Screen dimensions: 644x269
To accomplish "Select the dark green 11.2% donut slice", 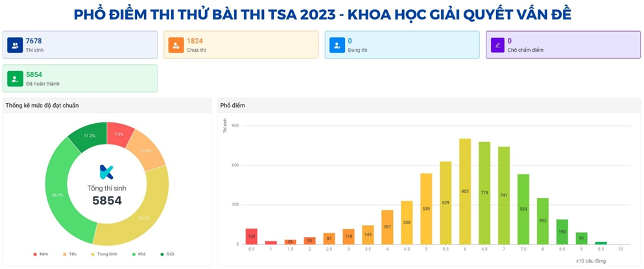I will 89,135.
